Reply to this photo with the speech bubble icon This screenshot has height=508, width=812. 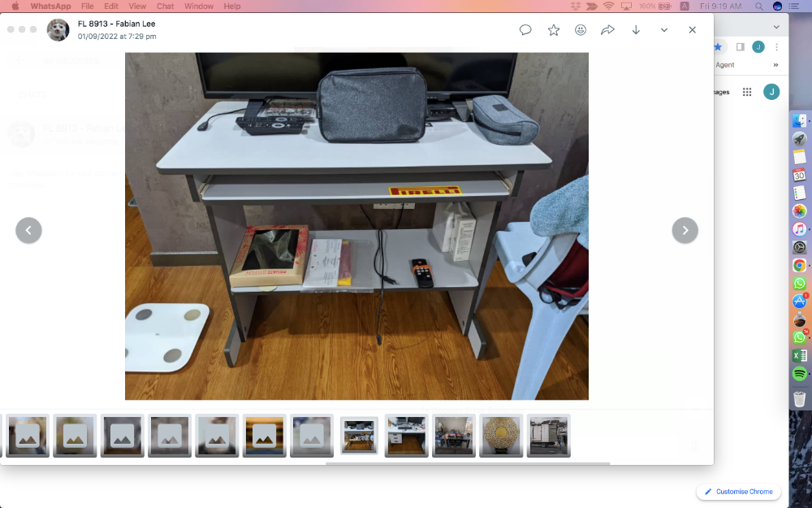(525, 30)
